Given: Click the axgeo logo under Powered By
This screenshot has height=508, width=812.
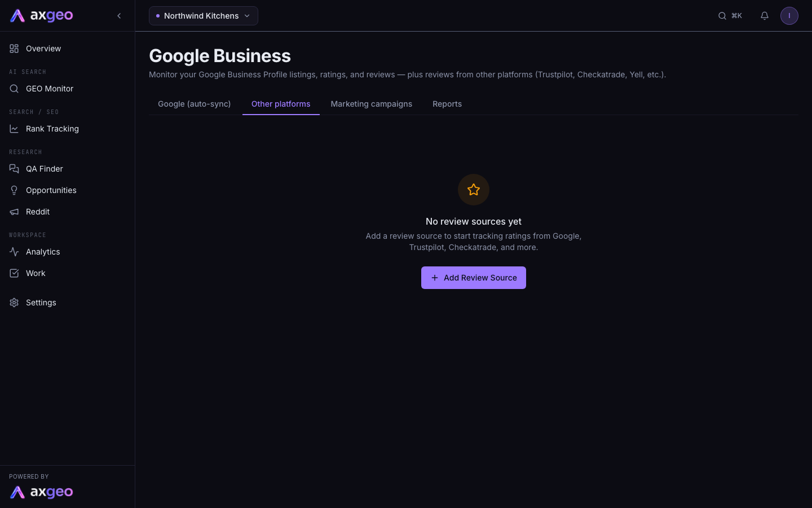Looking at the screenshot, I should pos(42,492).
